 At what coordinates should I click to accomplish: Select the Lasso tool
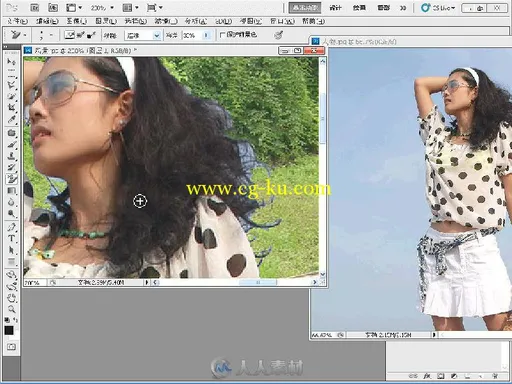(x=11, y=85)
